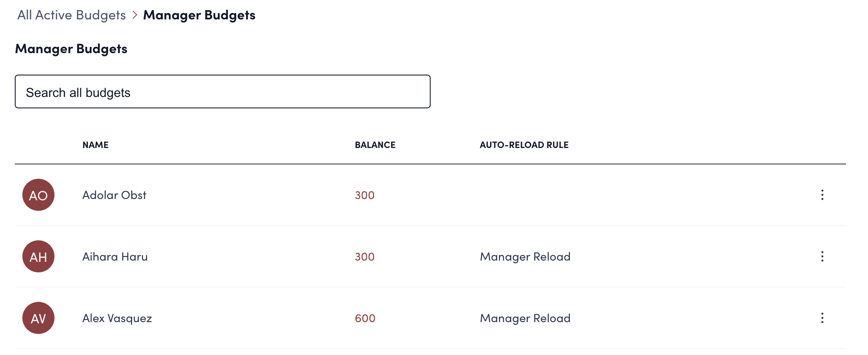The width and height of the screenshot is (868, 355).
Task: Click Alex Vasquez's Manager Reload rule
Action: coord(525,318)
